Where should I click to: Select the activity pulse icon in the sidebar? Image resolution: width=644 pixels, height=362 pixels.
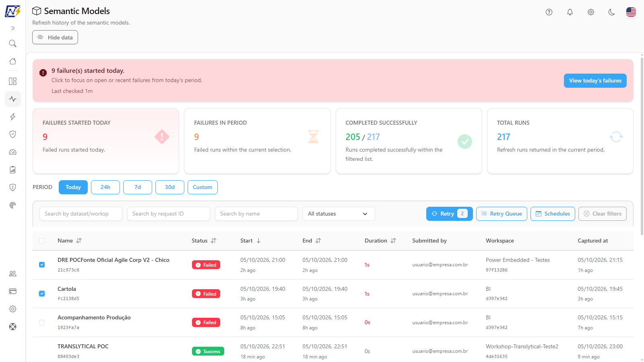tap(13, 99)
